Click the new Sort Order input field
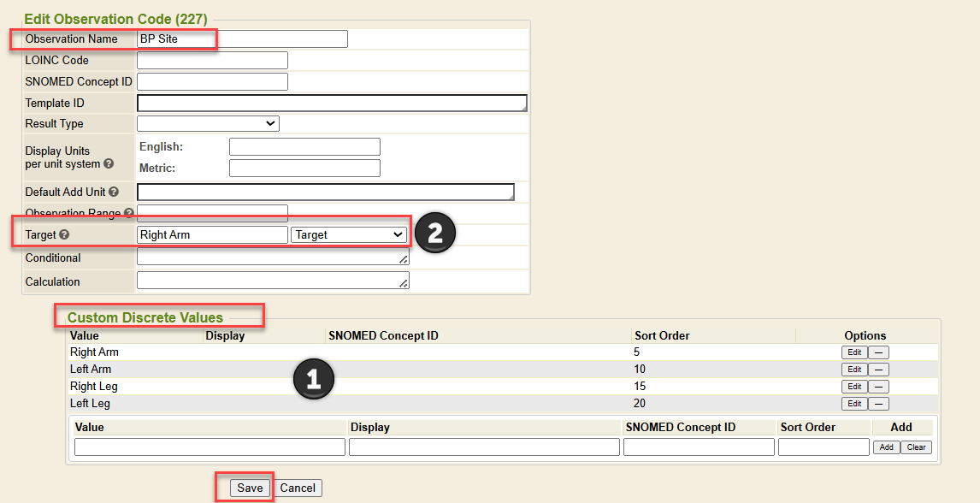This screenshot has height=503, width=980. click(x=823, y=447)
